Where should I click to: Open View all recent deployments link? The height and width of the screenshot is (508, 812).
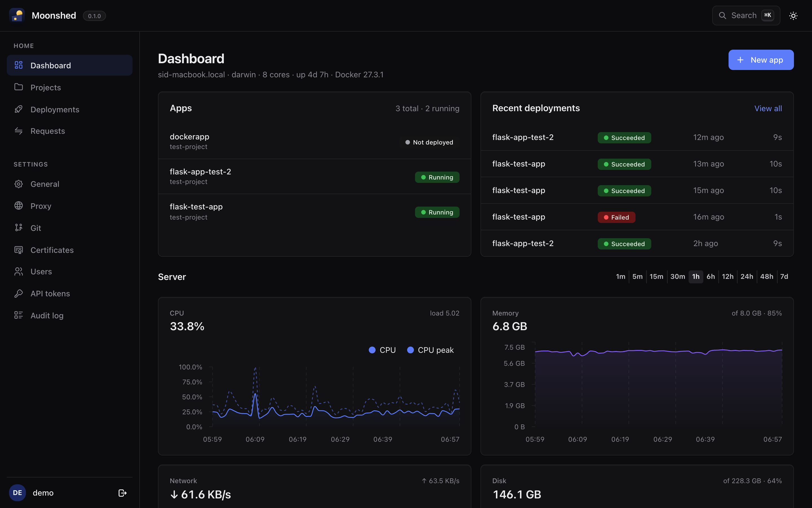(x=768, y=109)
